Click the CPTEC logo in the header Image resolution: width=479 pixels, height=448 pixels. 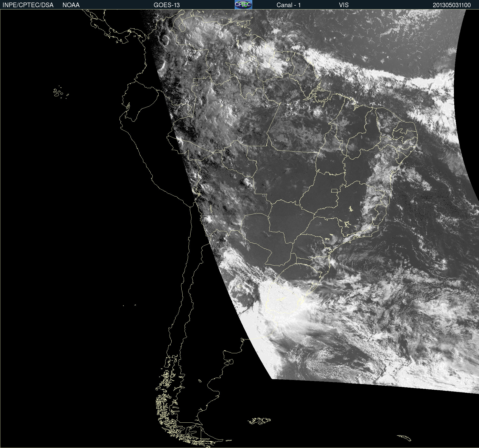243,5
